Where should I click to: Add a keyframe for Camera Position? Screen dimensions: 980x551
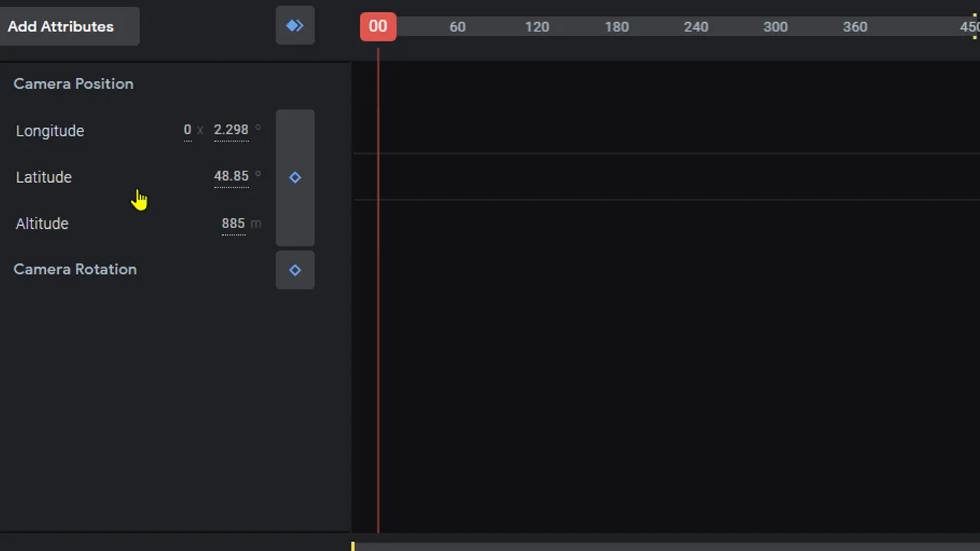coord(295,178)
